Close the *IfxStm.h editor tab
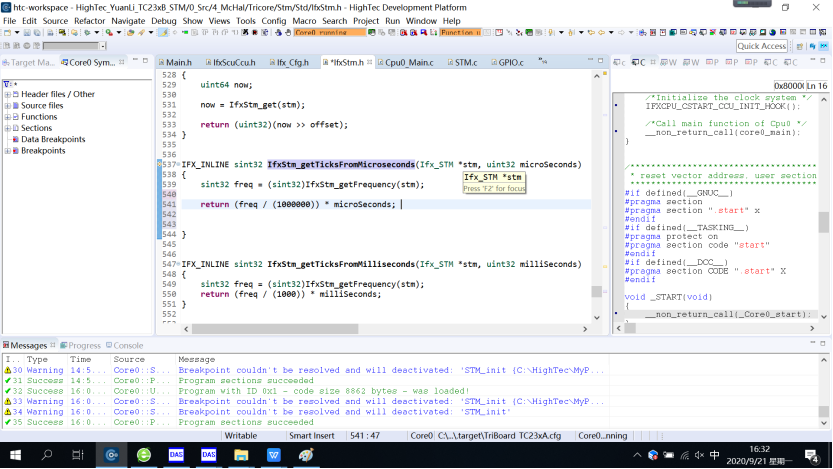 [369, 62]
